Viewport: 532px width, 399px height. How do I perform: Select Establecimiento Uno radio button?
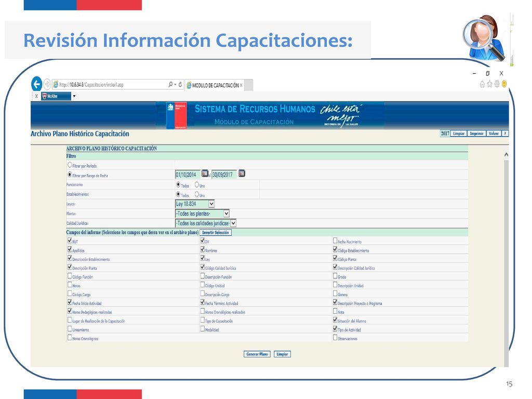(x=197, y=194)
